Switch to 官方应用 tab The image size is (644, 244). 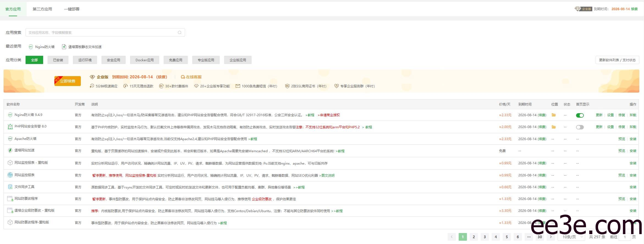point(13,9)
